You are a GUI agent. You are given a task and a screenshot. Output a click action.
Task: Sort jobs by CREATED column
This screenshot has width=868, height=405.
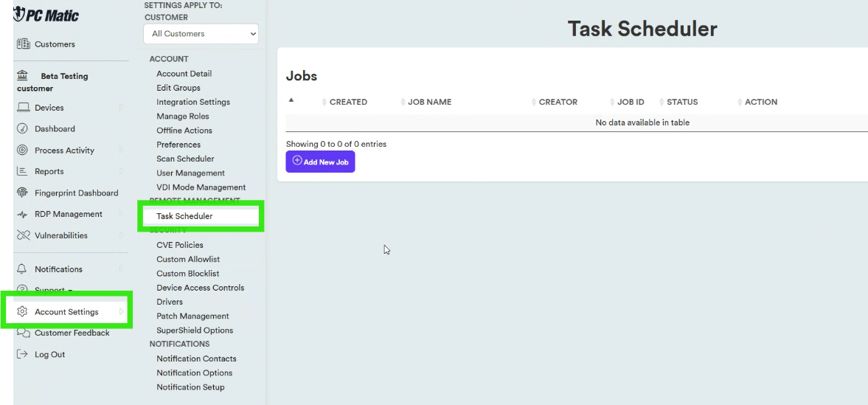pyautogui.click(x=348, y=102)
